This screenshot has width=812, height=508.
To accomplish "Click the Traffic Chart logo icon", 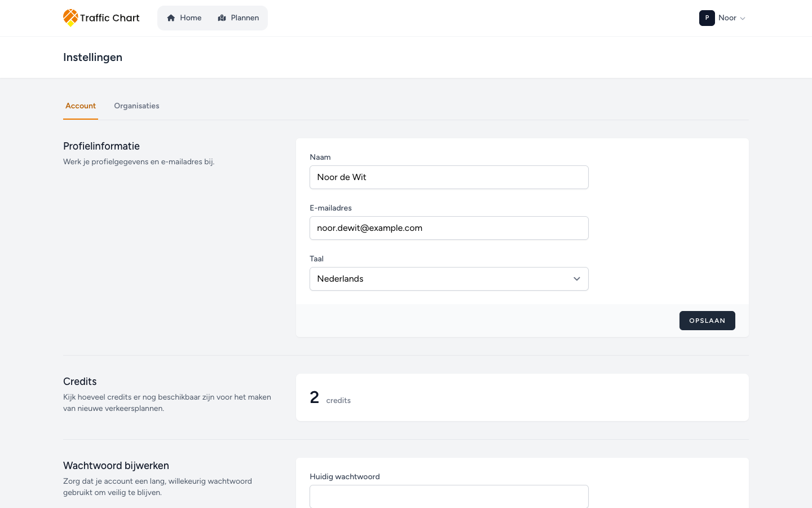I will pyautogui.click(x=70, y=17).
